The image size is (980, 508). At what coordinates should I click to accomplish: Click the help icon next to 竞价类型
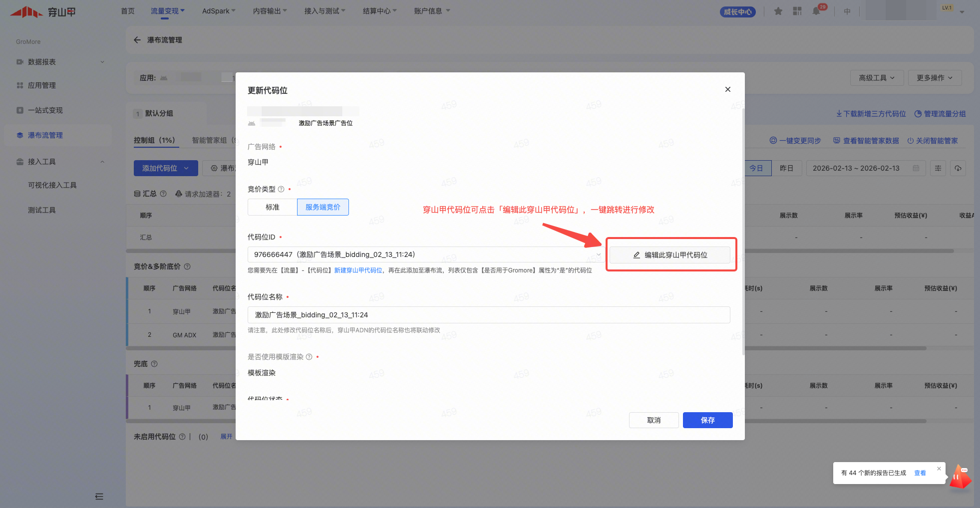click(281, 189)
